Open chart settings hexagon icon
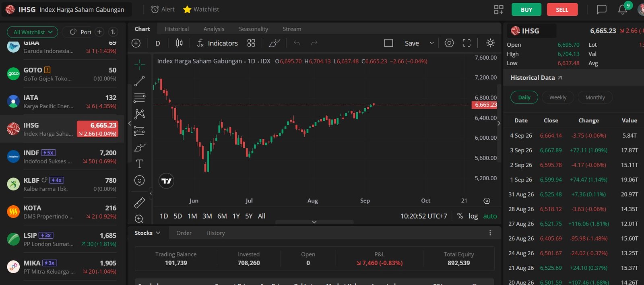This screenshot has height=285, width=644. (x=449, y=43)
